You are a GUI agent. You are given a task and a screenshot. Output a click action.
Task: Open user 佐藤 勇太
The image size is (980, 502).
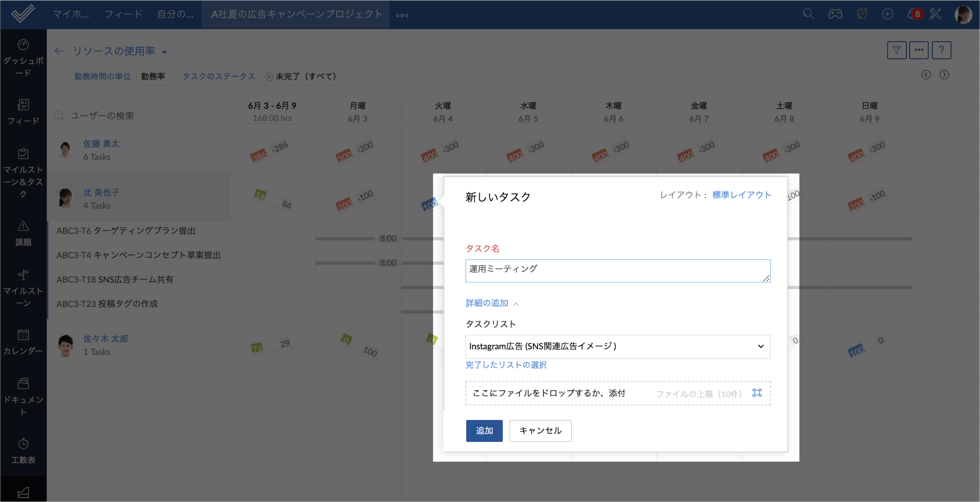pos(101,144)
